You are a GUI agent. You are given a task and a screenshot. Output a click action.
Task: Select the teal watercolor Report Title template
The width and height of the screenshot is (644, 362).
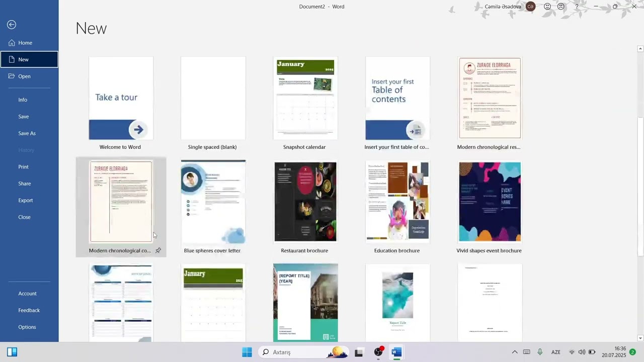[397, 303]
